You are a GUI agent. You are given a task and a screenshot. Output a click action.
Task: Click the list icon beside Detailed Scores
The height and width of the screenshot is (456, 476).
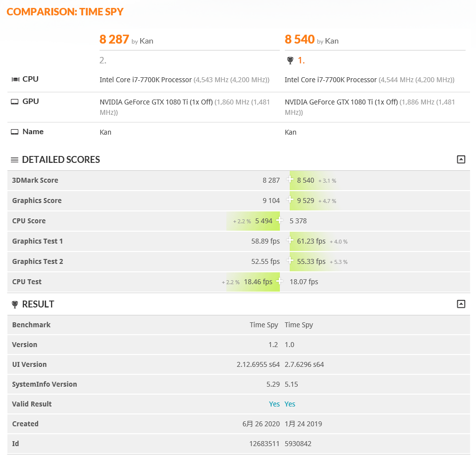click(14, 160)
